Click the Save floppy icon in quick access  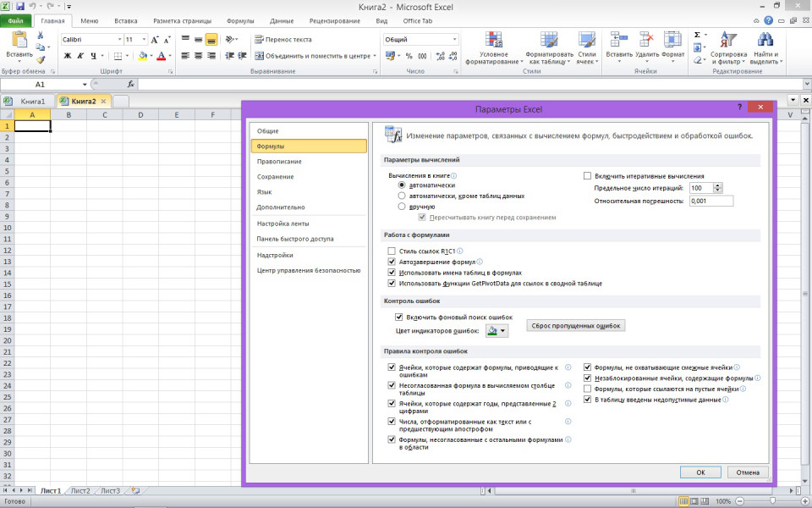coord(20,7)
